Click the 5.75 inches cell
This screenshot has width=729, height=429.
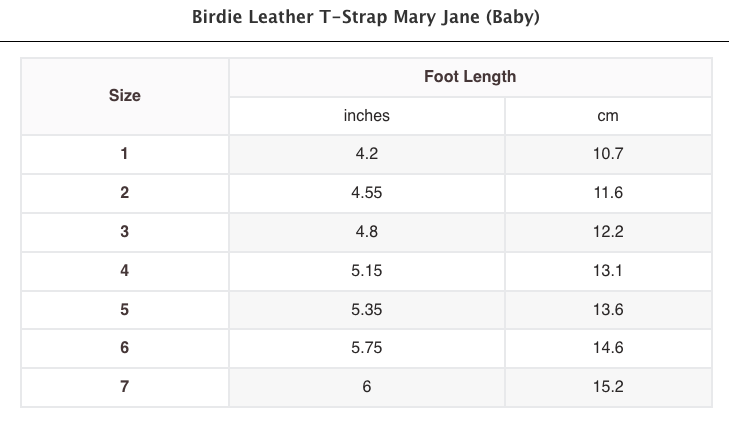tap(366, 348)
